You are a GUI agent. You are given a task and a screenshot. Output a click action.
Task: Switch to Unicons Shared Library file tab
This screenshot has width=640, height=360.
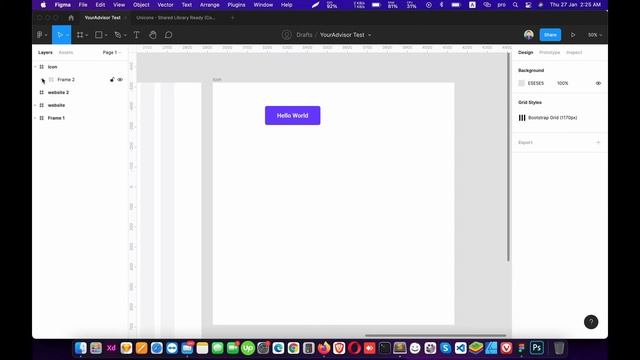(x=176, y=18)
